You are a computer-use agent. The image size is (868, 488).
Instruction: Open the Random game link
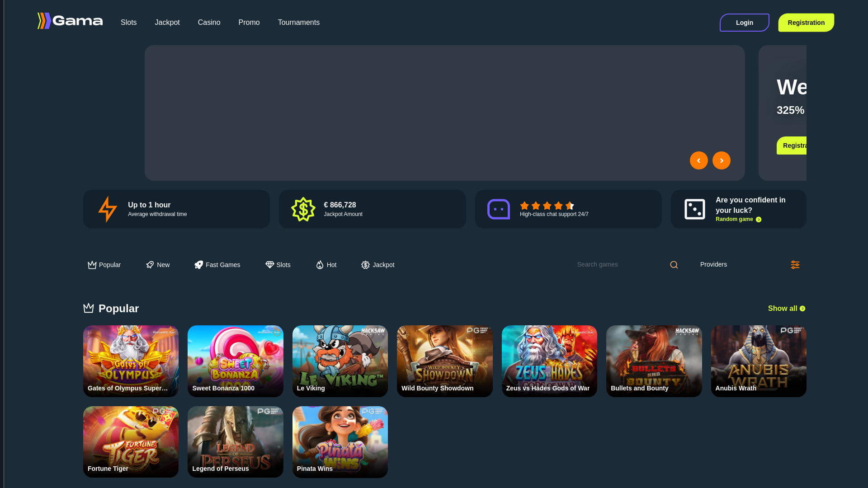(x=738, y=219)
